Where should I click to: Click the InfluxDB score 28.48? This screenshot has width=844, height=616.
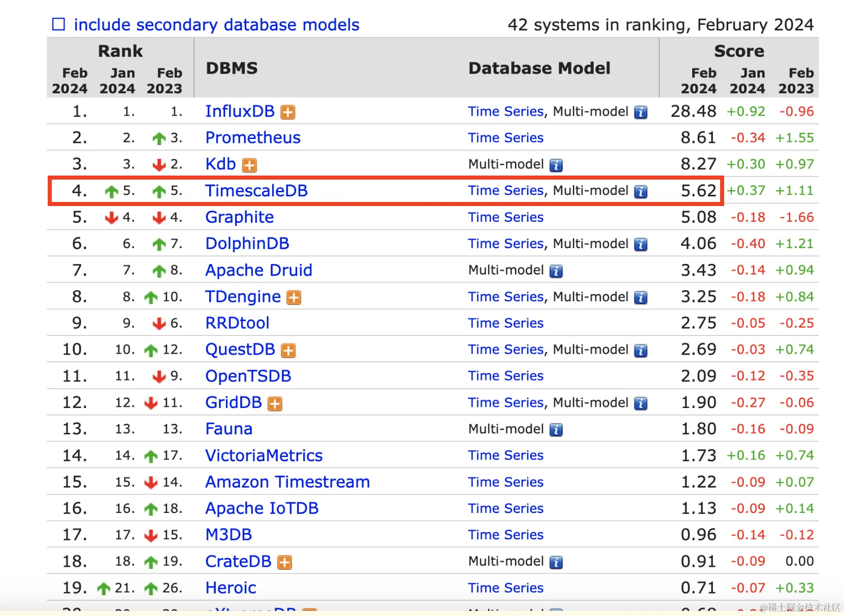694,111
